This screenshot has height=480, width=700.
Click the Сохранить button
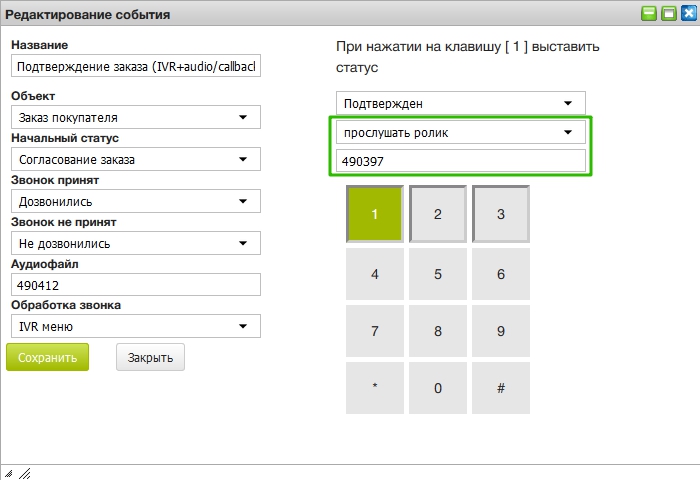48,357
